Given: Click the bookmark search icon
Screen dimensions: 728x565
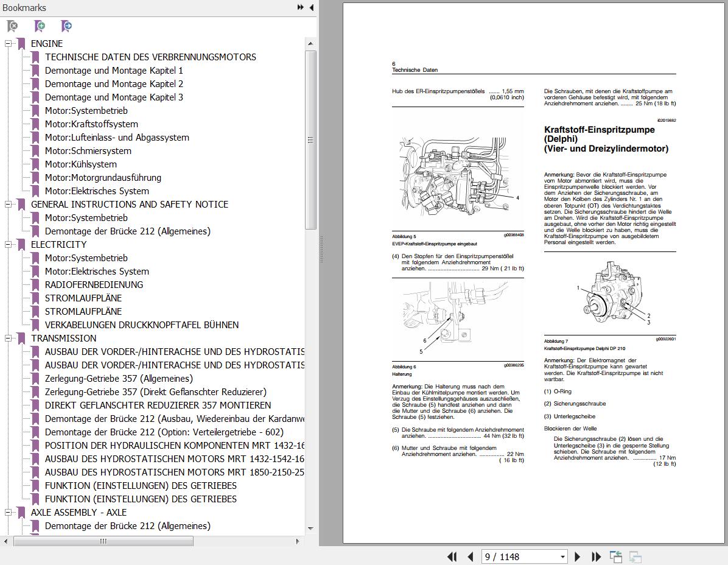Looking at the screenshot, I should point(66,26).
